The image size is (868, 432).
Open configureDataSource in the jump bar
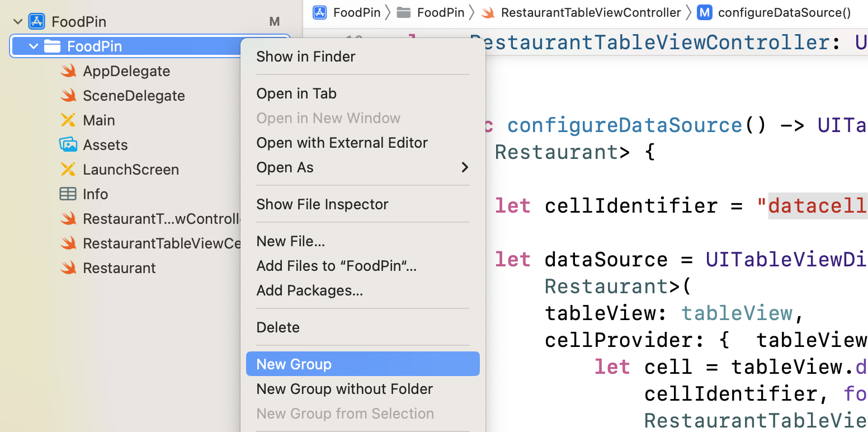[x=784, y=12]
